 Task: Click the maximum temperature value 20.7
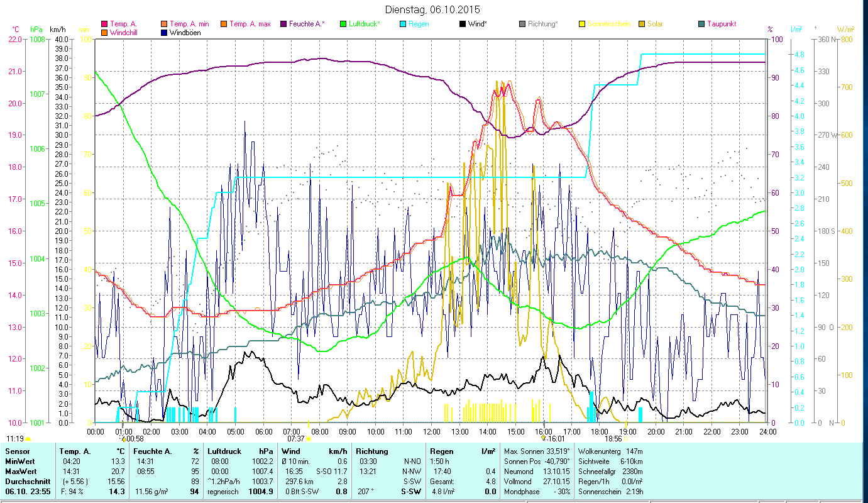tap(118, 472)
